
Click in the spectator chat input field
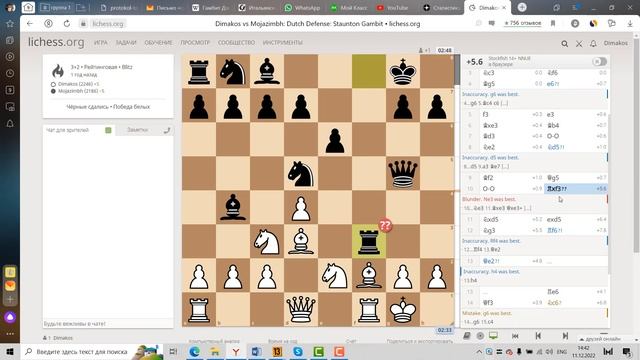pos(108,324)
